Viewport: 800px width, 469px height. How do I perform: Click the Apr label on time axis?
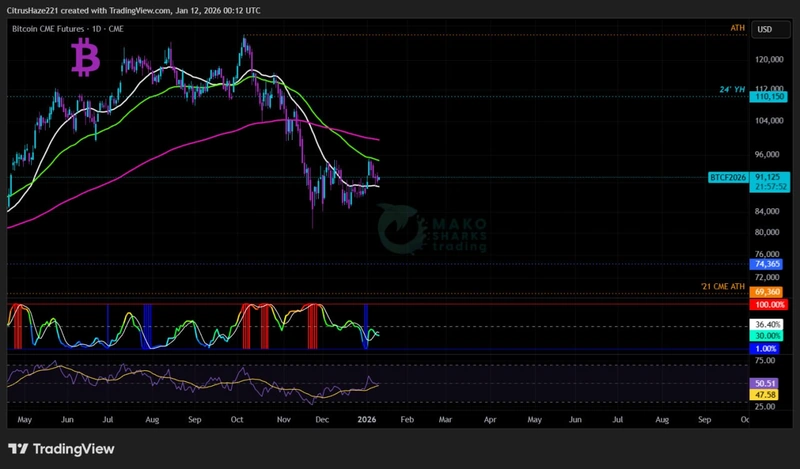[x=490, y=421]
